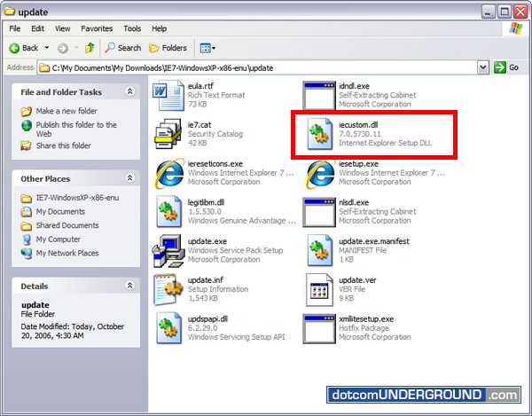Screen dimensions: 532x416
Task: Open the File menu
Action: coord(14,28)
